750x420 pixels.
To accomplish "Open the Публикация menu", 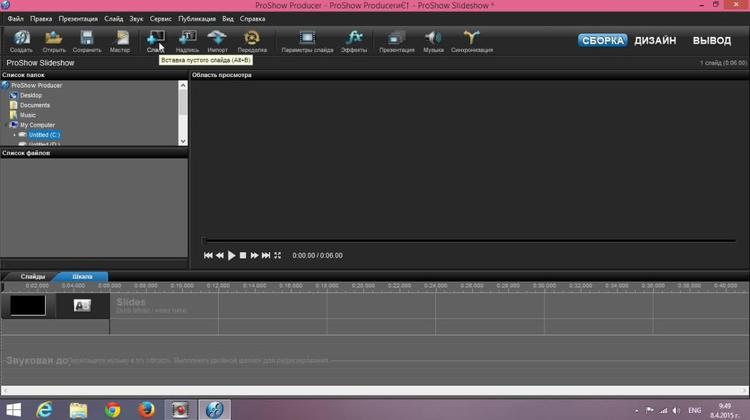I will coord(197,19).
